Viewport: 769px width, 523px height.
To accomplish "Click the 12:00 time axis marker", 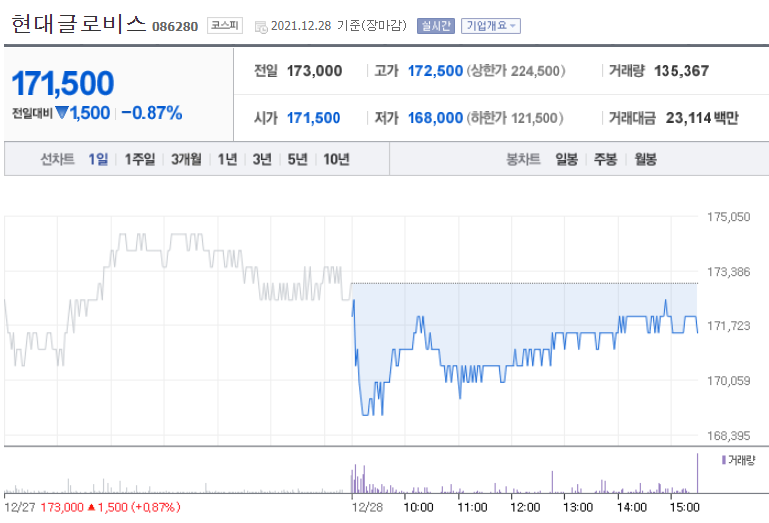I will 525,507.
